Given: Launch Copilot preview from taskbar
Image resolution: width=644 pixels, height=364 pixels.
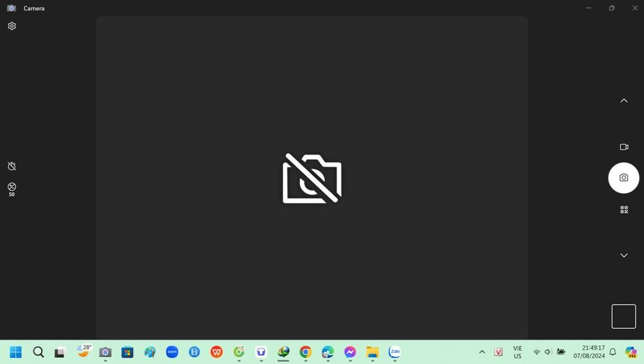Looking at the screenshot, I should [x=631, y=352].
